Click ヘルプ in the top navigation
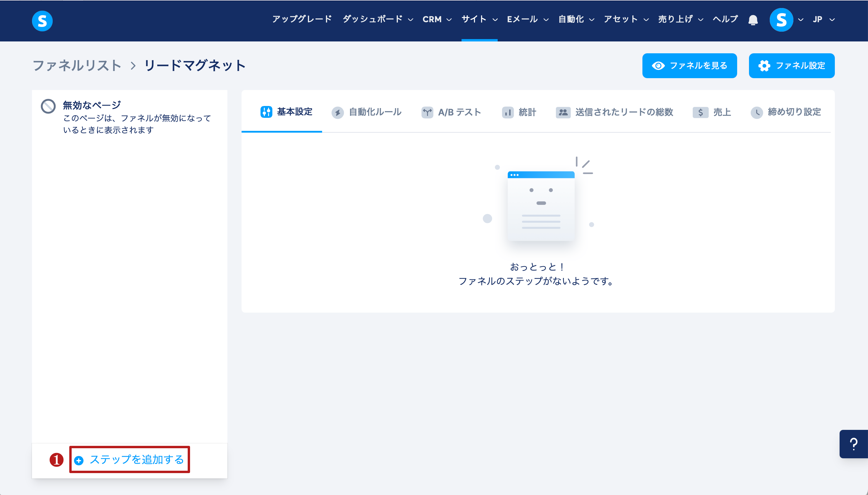Image resolution: width=868 pixels, height=495 pixels. [x=725, y=19]
